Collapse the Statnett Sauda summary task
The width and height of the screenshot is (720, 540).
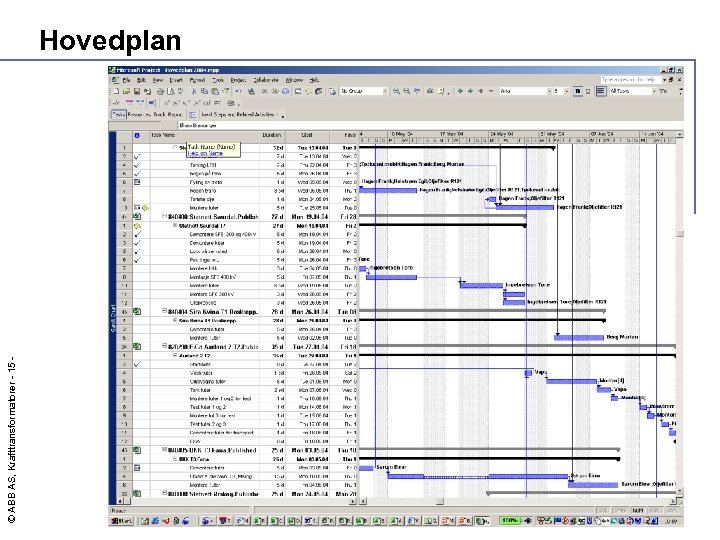tap(164, 216)
